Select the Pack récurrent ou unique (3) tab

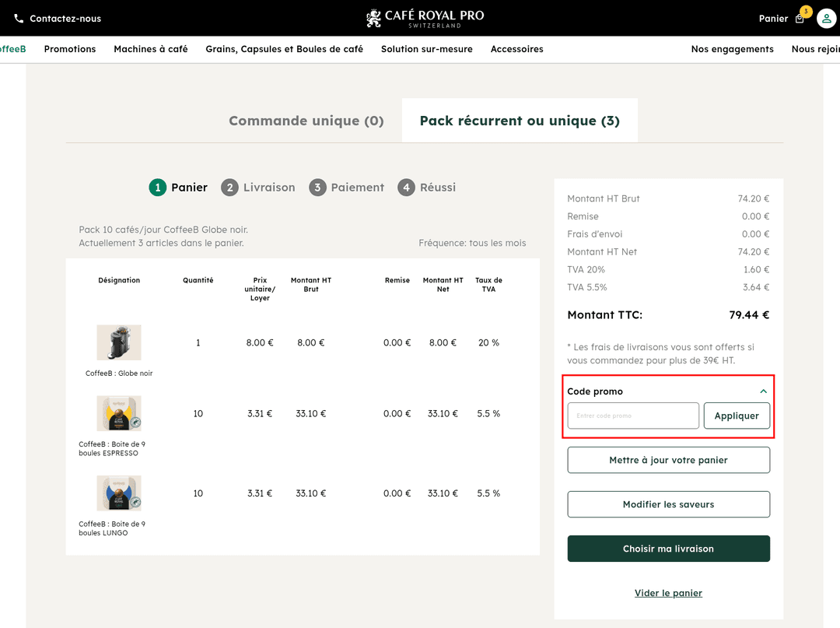(520, 121)
